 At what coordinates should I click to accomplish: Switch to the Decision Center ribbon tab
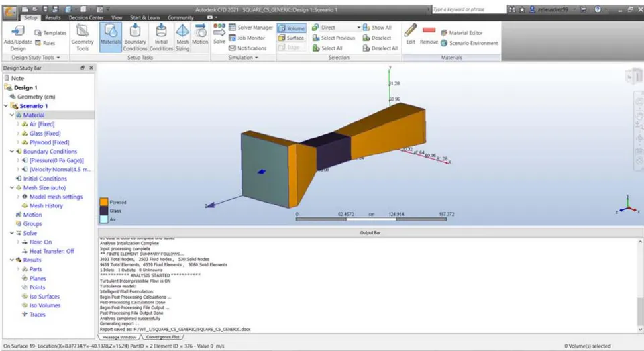point(86,17)
